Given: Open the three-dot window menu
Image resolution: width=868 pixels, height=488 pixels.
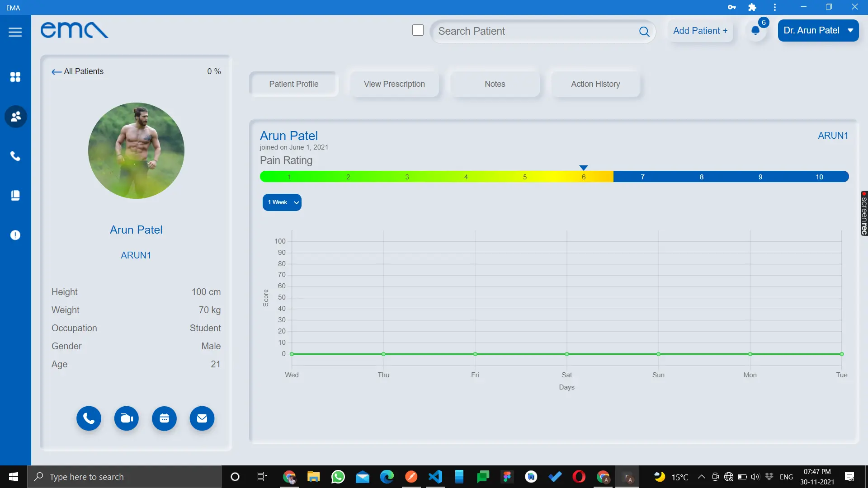Looking at the screenshot, I should click(x=775, y=7).
